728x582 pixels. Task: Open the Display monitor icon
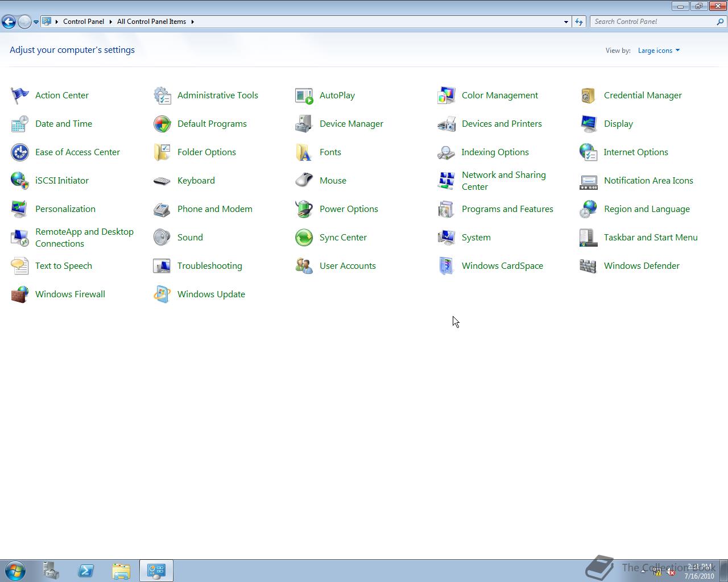(x=589, y=124)
